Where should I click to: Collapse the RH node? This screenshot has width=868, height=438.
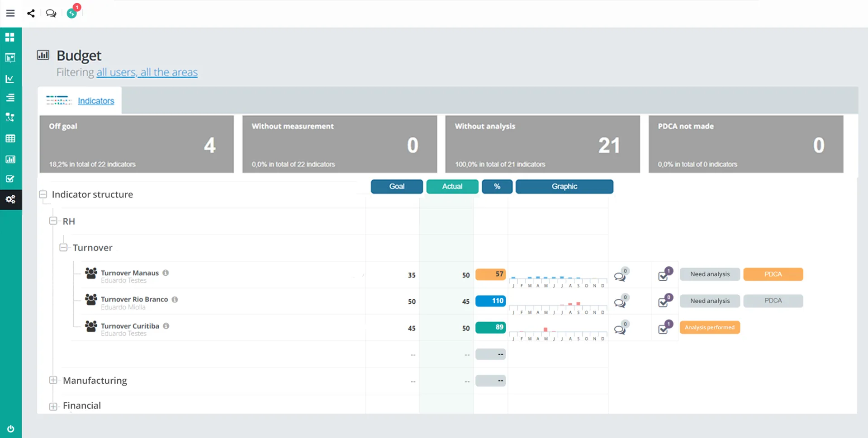[x=53, y=221]
